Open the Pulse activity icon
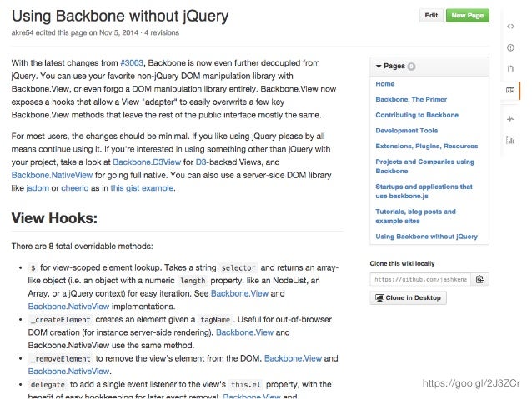Viewport: 532px width, 399px height. point(510,119)
